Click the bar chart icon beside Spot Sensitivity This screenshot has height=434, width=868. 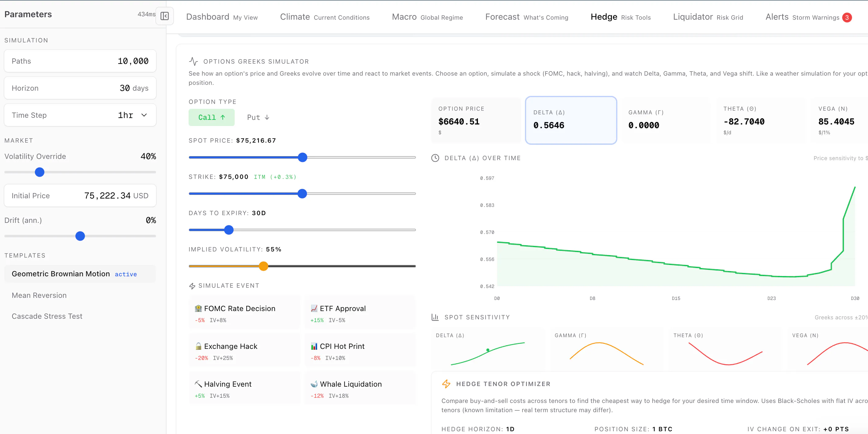point(435,317)
